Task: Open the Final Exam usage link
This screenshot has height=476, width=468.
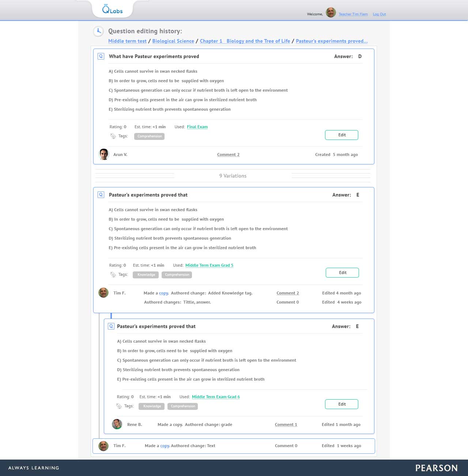Action: tap(197, 127)
